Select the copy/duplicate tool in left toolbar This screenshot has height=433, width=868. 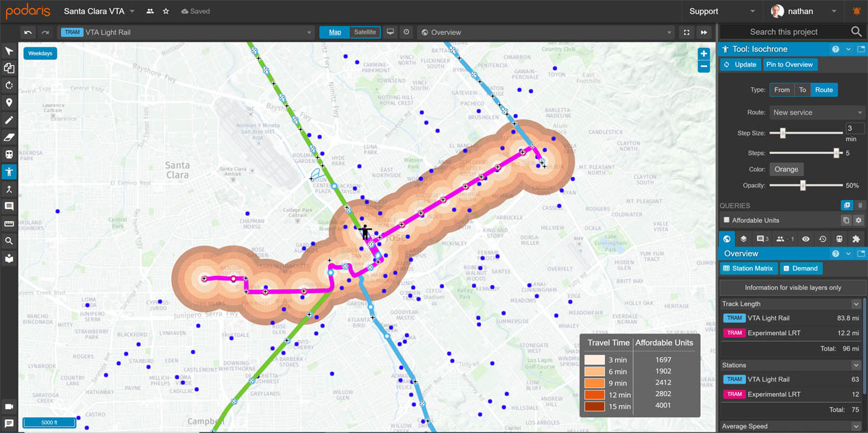(9, 69)
